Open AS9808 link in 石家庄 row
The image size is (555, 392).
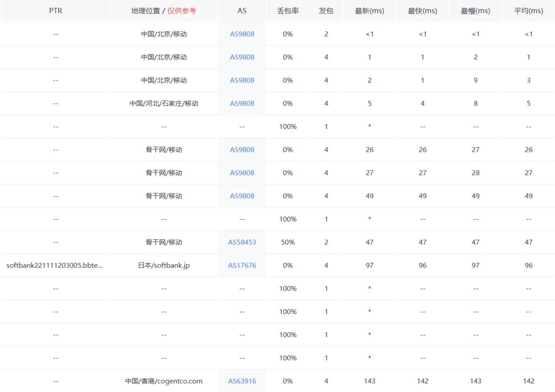(242, 103)
